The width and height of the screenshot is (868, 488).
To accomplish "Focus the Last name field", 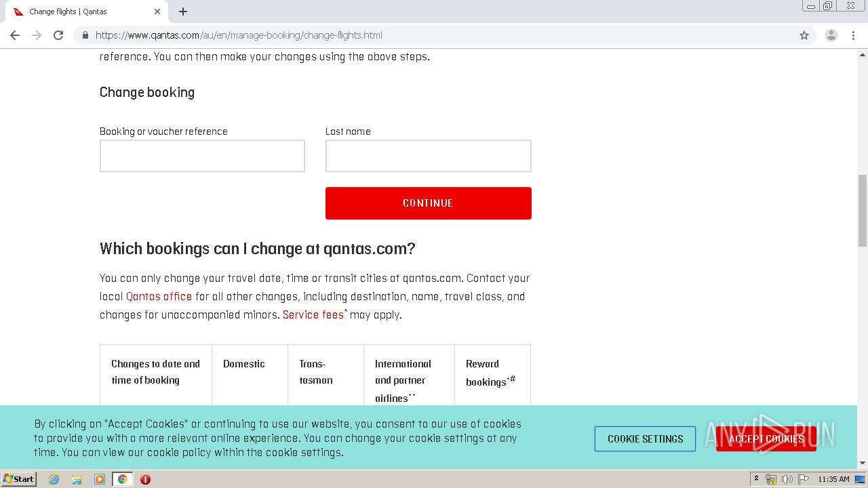I will [428, 156].
